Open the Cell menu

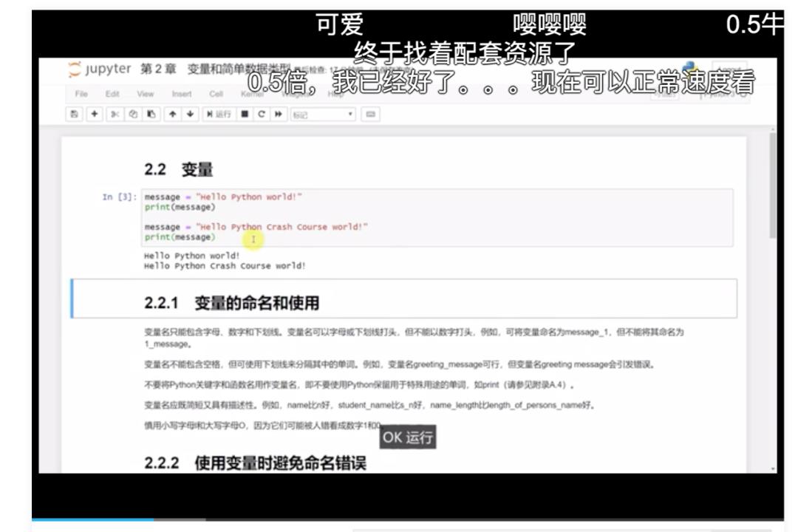point(216,93)
